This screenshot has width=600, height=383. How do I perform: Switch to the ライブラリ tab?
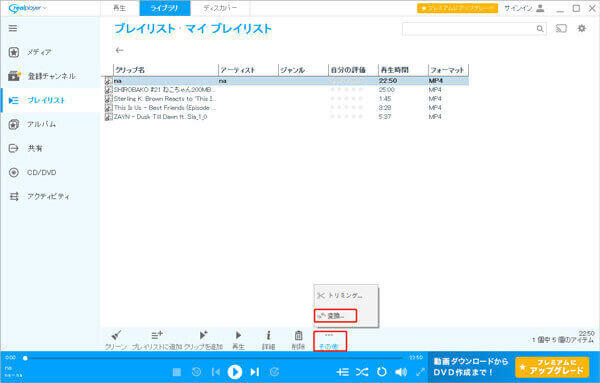165,8
